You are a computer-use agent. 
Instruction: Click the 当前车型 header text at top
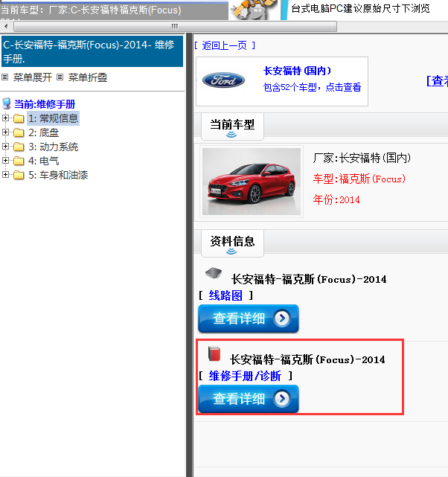[91, 10]
